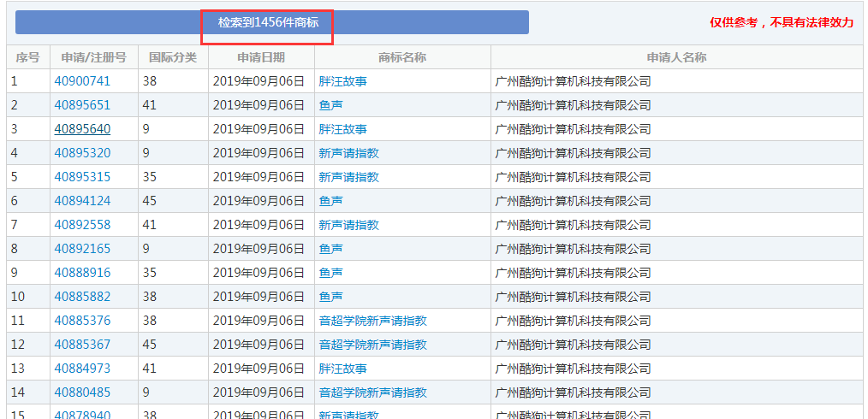This screenshot has width=868, height=419.
Task: Select application date in row 13
Action: 259,369
